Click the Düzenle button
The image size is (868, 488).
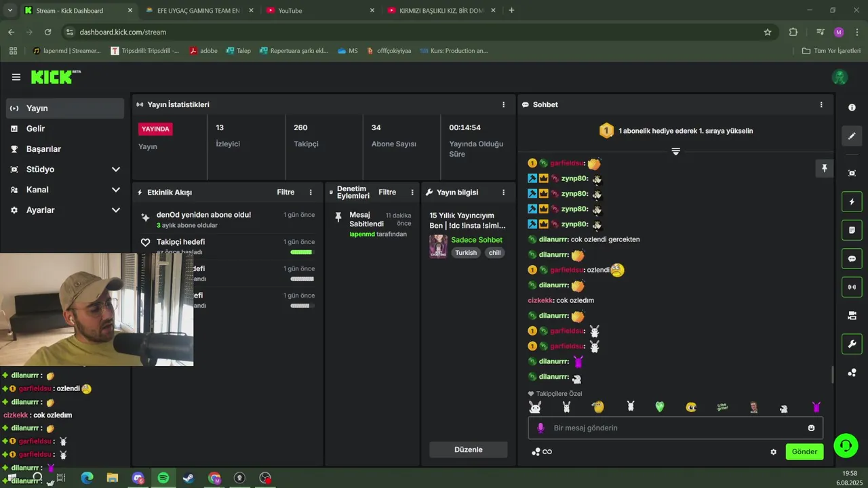click(x=468, y=450)
